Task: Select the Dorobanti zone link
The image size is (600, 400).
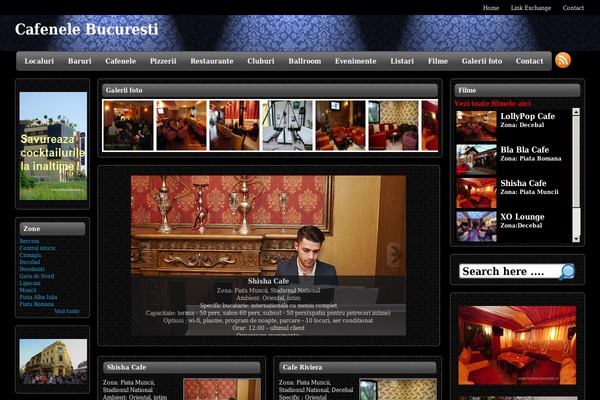Action: coord(32,269)
